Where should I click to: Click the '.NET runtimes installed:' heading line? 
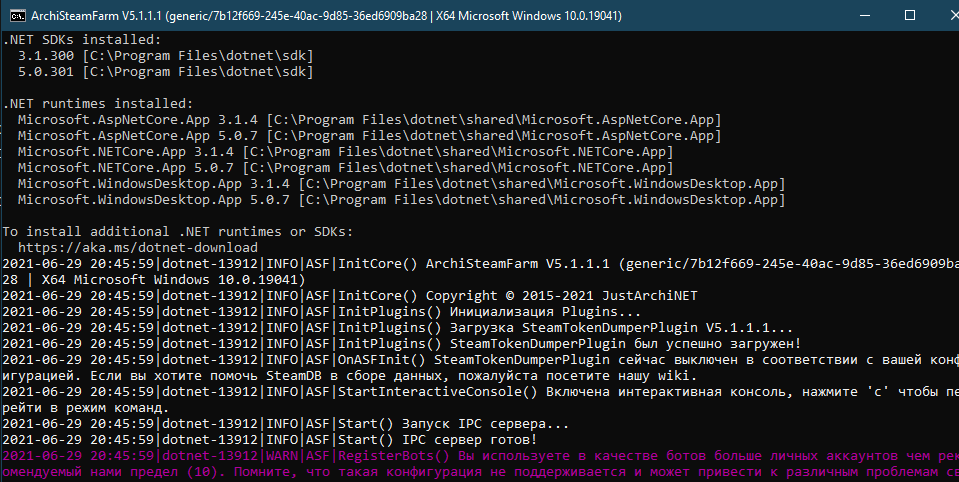click(x=98, y=104)
